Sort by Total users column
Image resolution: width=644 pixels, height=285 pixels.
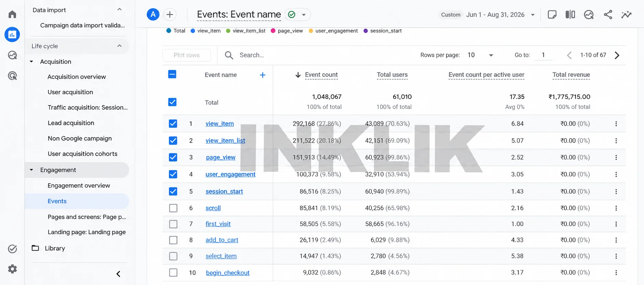pyautogui.click(x=392, y=75)
